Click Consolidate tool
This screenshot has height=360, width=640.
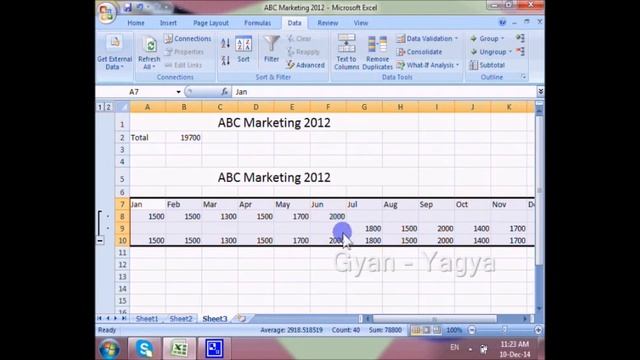[x=420, y=52]
